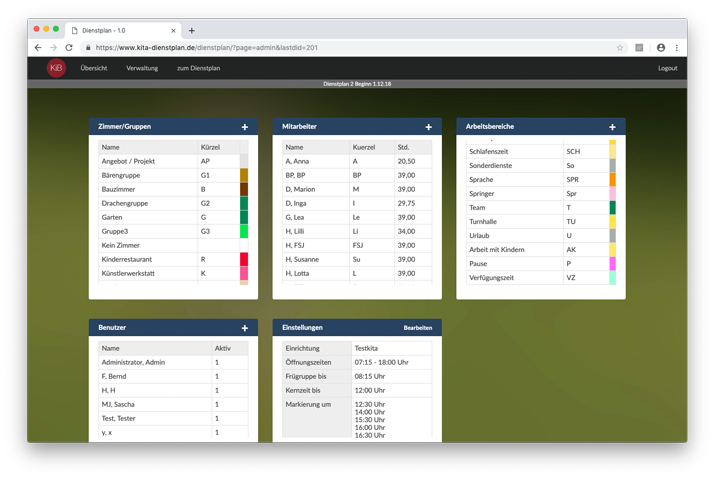Click the red Kinderrestaurant color swatch
The image size is (714, 478).
coord(244,259)
